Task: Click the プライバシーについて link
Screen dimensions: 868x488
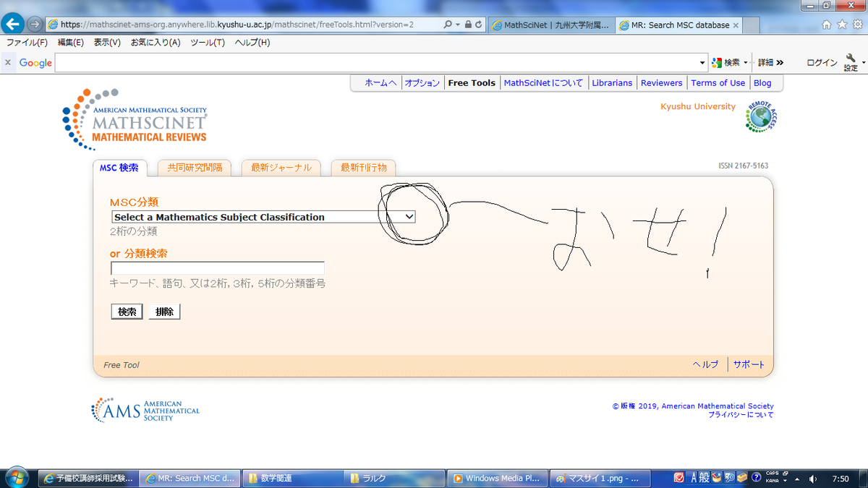Action: (741, 415)
